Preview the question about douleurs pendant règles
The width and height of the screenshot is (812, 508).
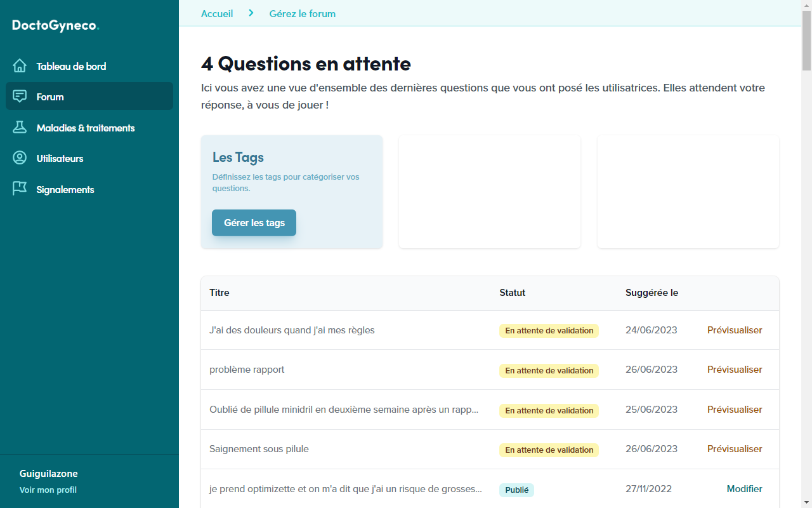[x=735, y=330]
